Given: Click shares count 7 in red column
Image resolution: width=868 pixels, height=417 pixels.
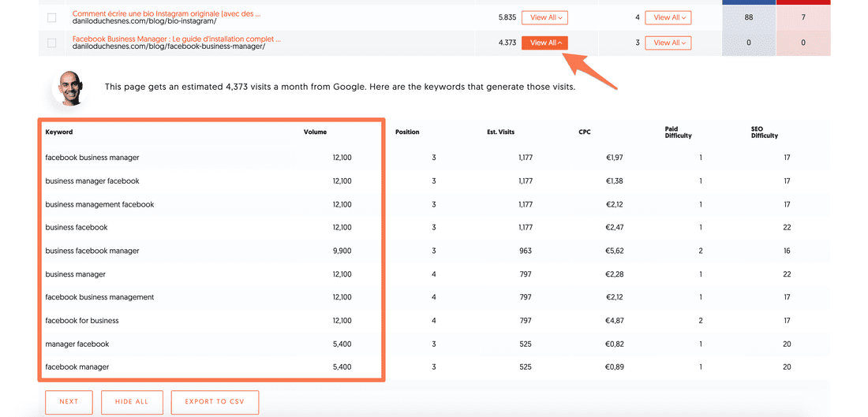Looking at the screenshot, I should (x=803, y=17).
